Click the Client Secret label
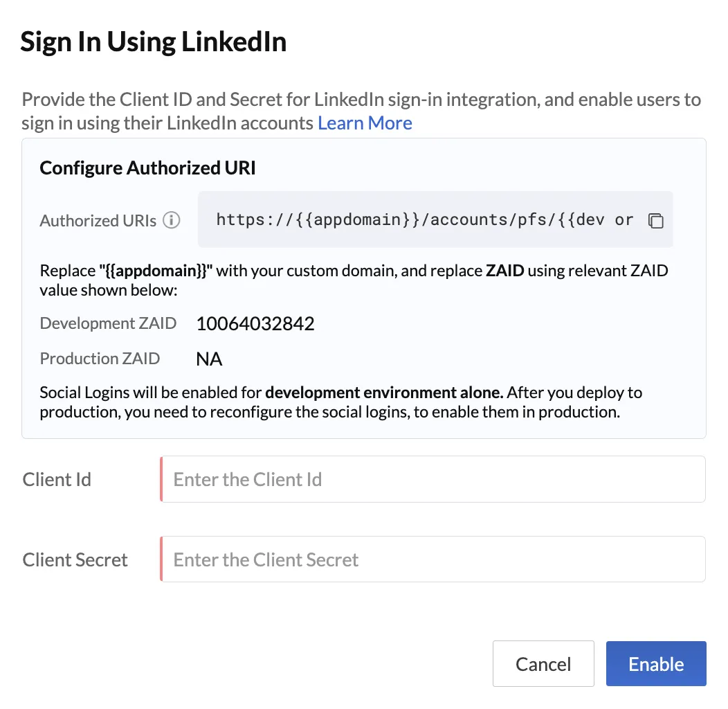Screen dimensions: 728x709 pyautogui.click(x=75, y=560)
